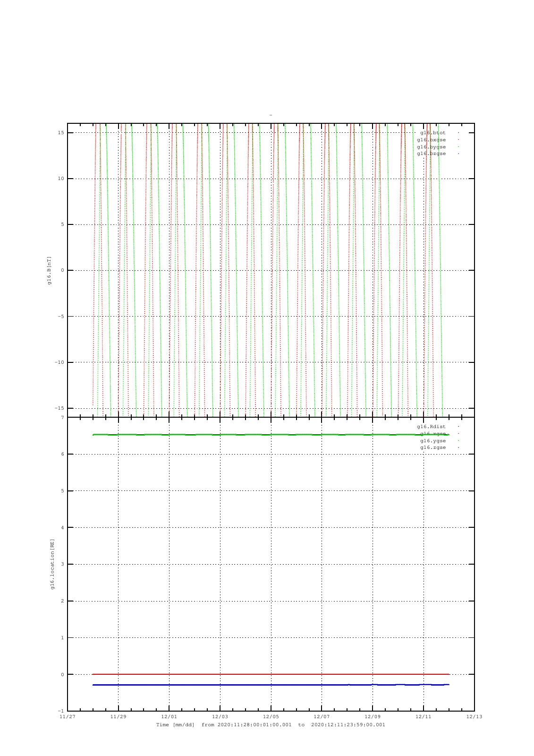Click the 4 tick on the location axis
534x756 pixels.
tap(62, 528)
